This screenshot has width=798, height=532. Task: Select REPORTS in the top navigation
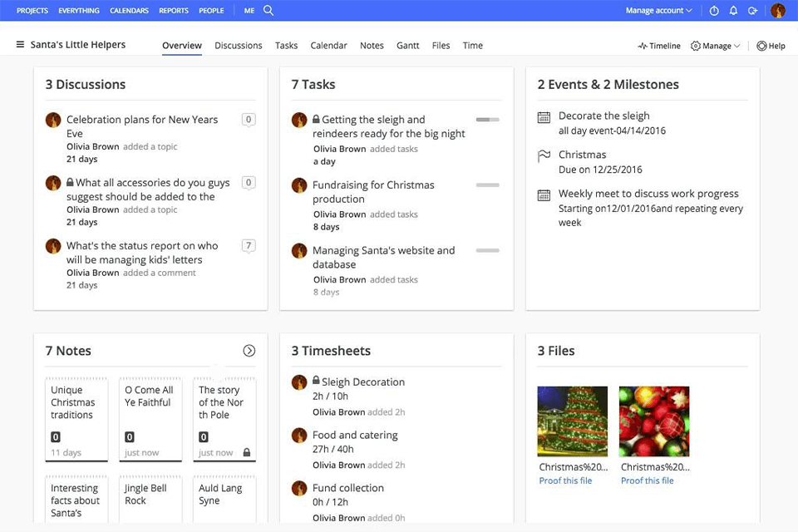click(174, 11)
